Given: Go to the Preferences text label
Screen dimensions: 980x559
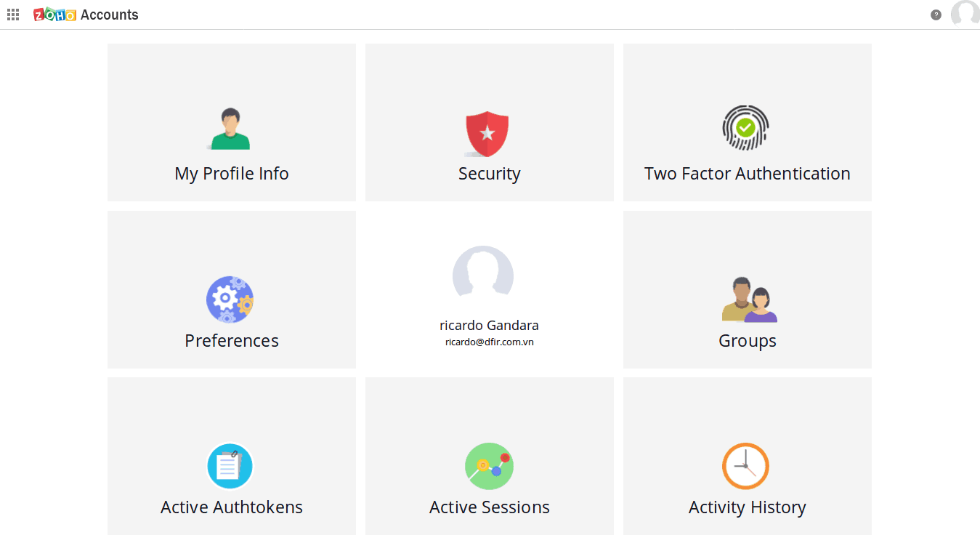Looking at the screenshot, I should pyautogui.click(x=232, y=341).
